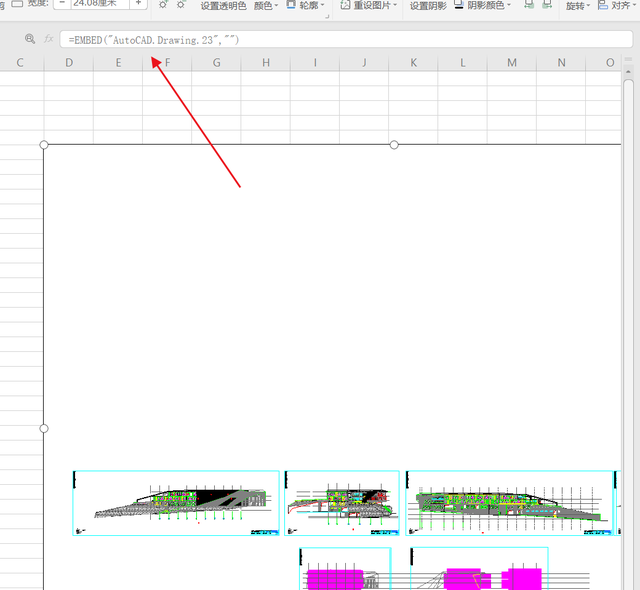This screenshot has width=640, height=590.
Task: Select column O header
Action: tap(604, 62)
